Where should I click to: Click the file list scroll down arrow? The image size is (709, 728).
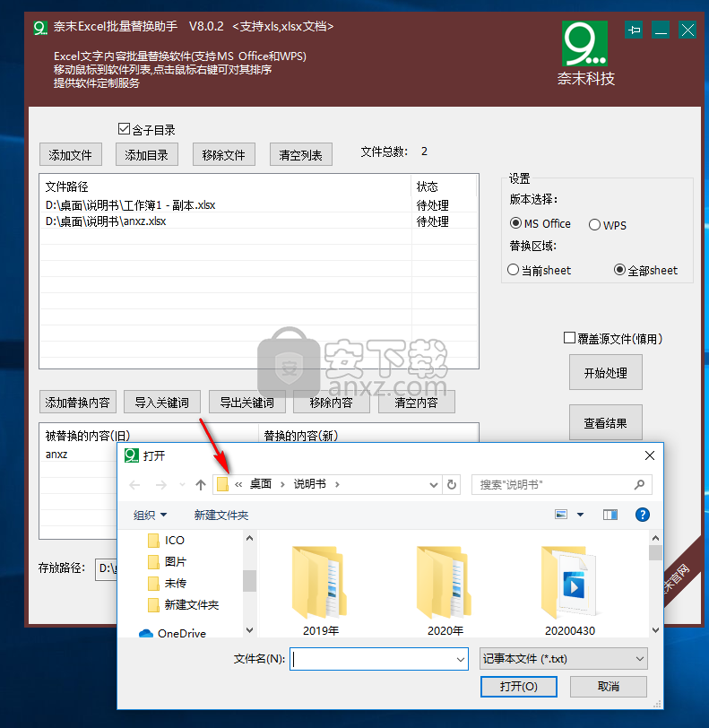[x=655, y=630]
